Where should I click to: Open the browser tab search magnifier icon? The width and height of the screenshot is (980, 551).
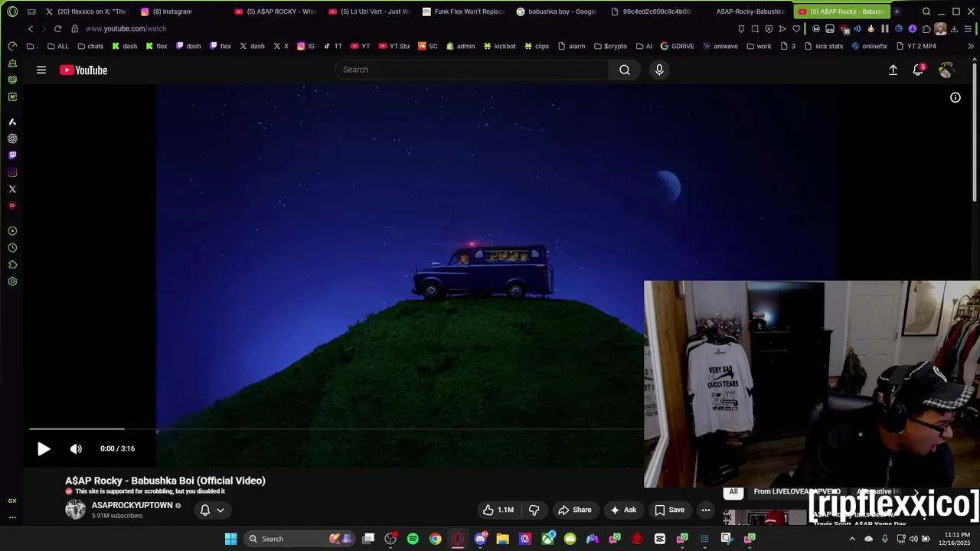tap(926, 11)
